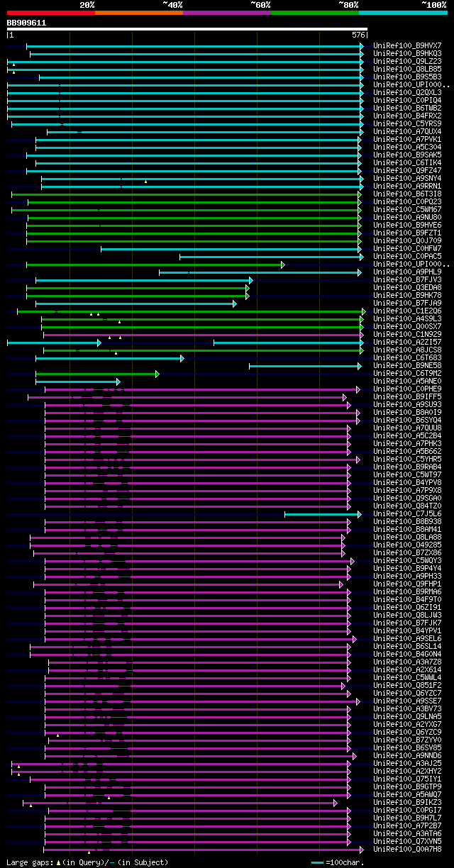Open hit UniRef100_C0PHE9
Viewport: 454px width, 868px height.
click(x=408, y=389)
